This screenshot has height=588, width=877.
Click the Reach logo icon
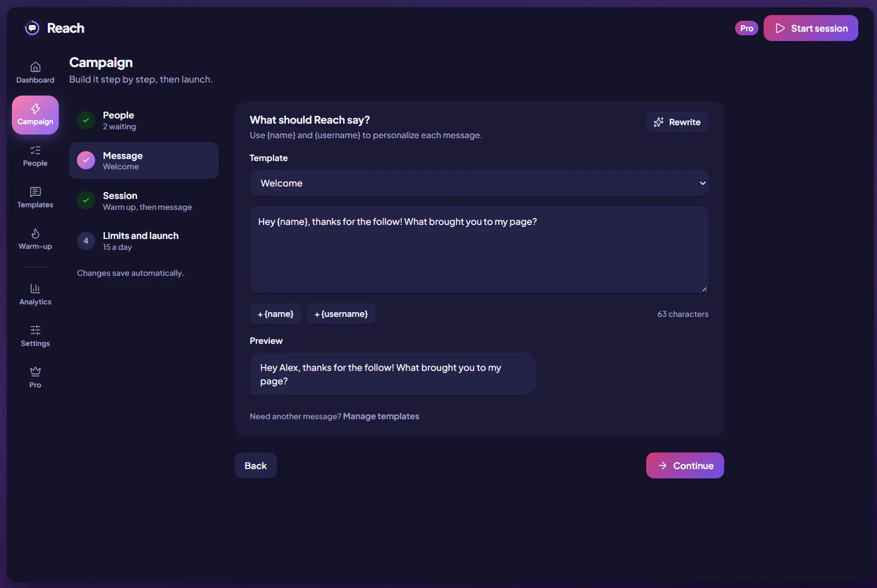(32, 28)
